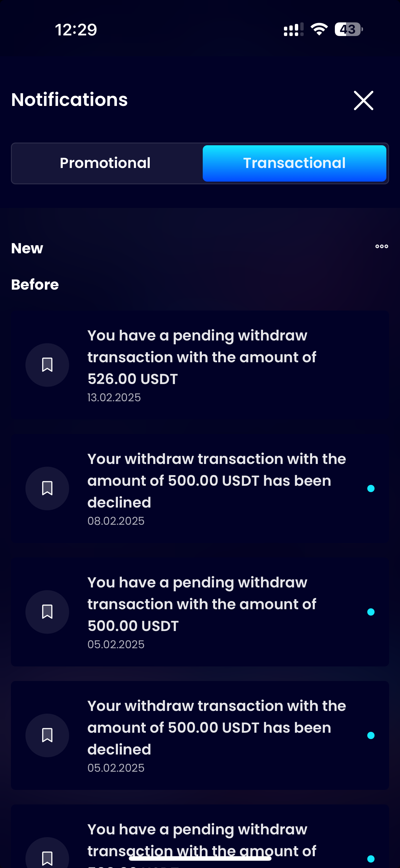Image resolution: width=400 pixels, height=868 pixels.
Task: Tap the cellular signal bars icon
Action: pyautogui.click(x=293, y=30)
